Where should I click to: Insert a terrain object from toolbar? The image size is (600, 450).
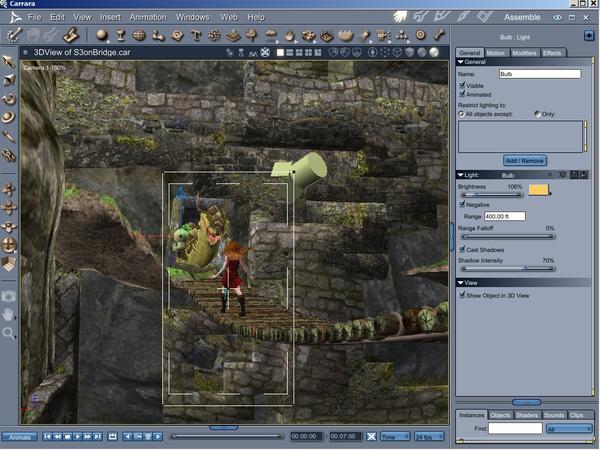(x=233, y=36)
